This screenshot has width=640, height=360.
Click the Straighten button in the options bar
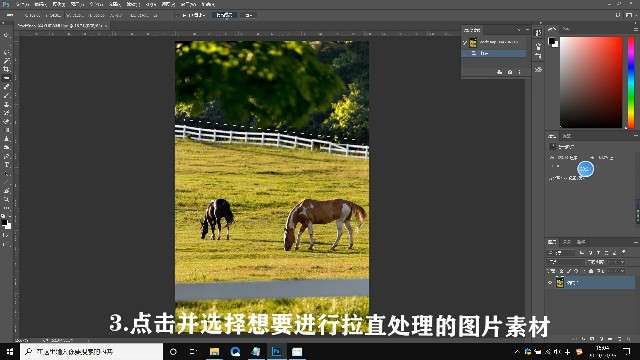(224, 15)
